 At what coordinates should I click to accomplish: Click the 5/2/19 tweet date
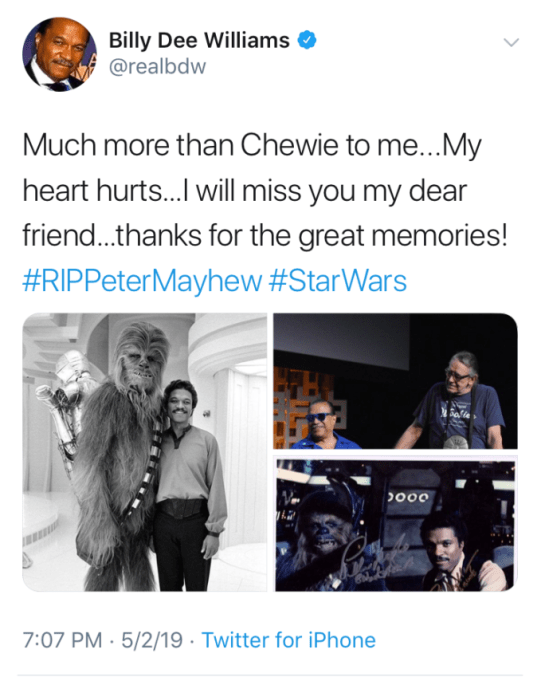(152, 640)
